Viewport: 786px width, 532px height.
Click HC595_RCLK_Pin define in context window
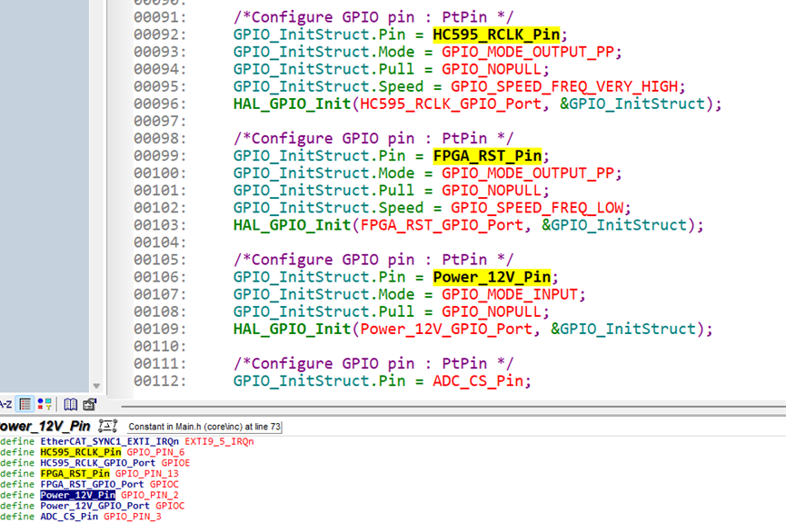coord(81,452)
